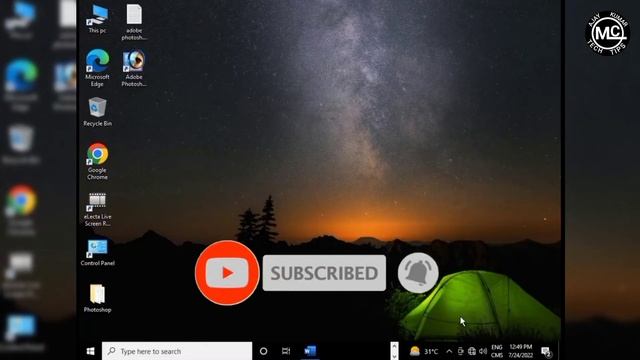
Task: Open Microsoft Edge desktop shortcut
Action: pos(97,68)
